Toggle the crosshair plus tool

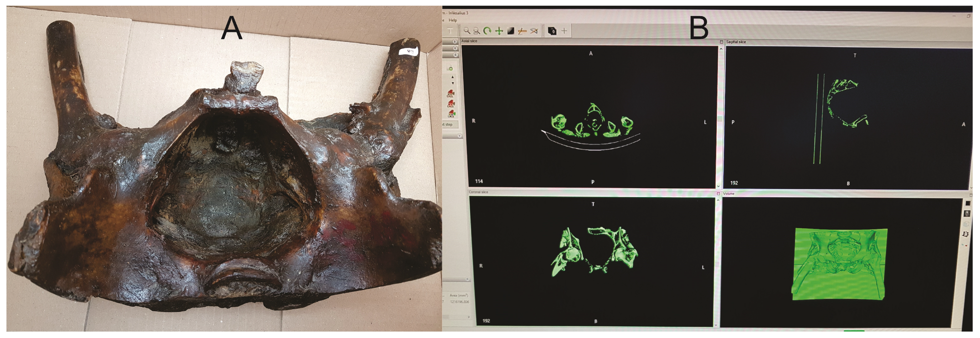[x=564, y=31]
